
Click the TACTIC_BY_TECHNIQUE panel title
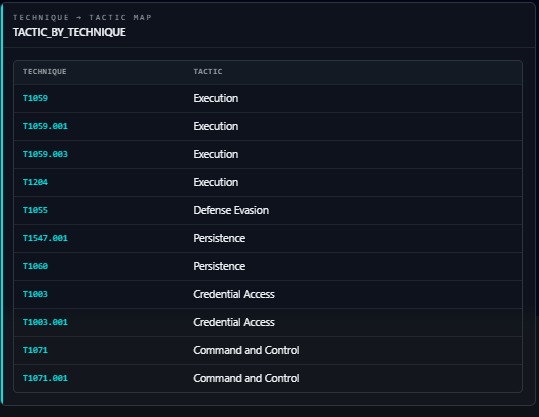tap(69, 32)
